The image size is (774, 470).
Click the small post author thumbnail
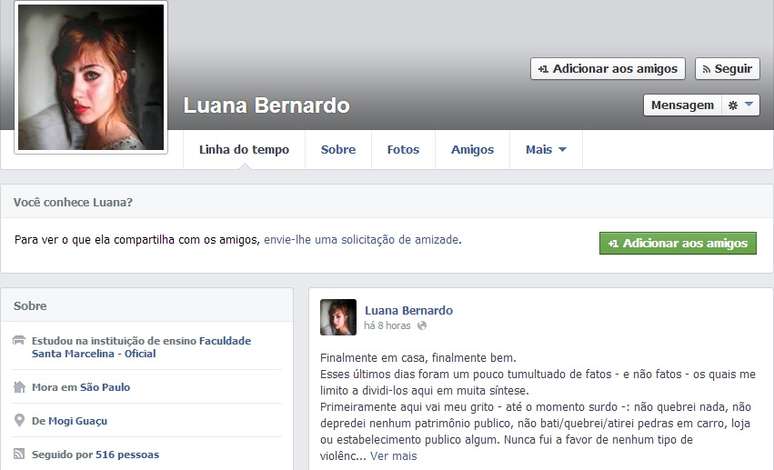[x=338, y=317]
